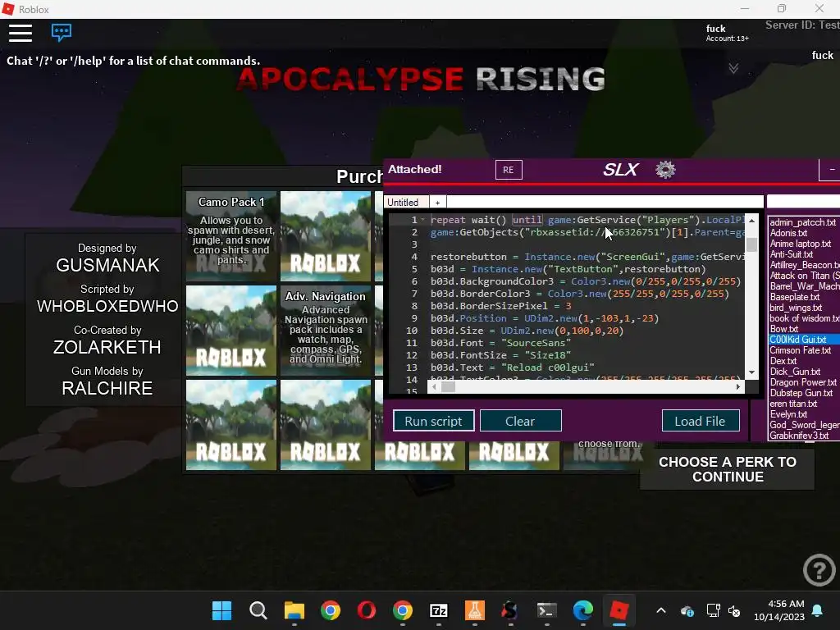
Task: Click the script list search field
Action: [x=803, y=202]
